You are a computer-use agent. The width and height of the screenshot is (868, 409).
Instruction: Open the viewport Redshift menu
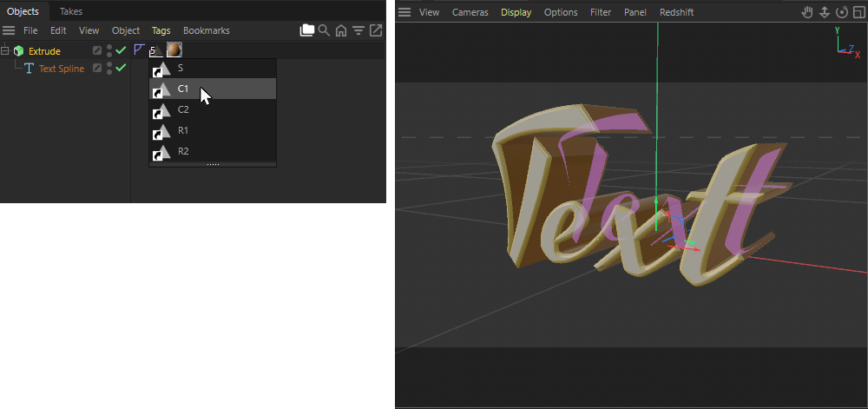pos(676,12)
